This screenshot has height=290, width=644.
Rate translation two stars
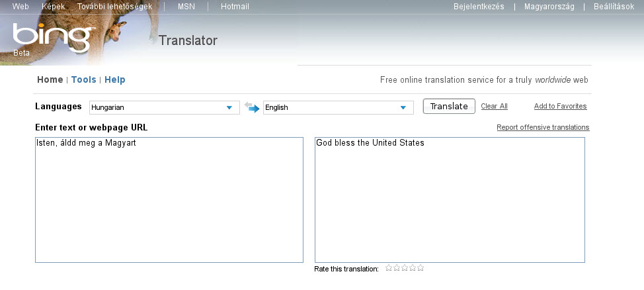(397, 268)
